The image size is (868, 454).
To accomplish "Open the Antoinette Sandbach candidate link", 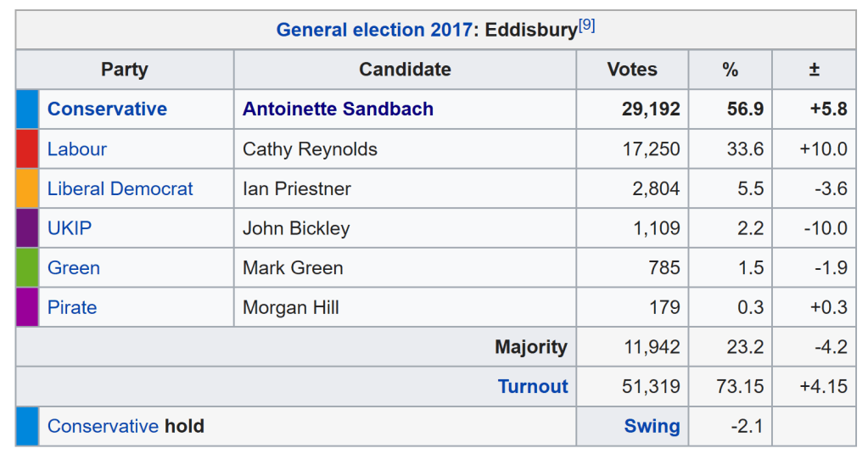I will [x=338, y=109].
